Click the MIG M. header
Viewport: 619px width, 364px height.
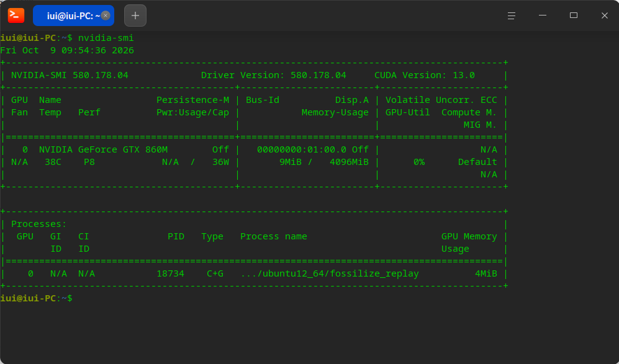(x=481, y=125)
